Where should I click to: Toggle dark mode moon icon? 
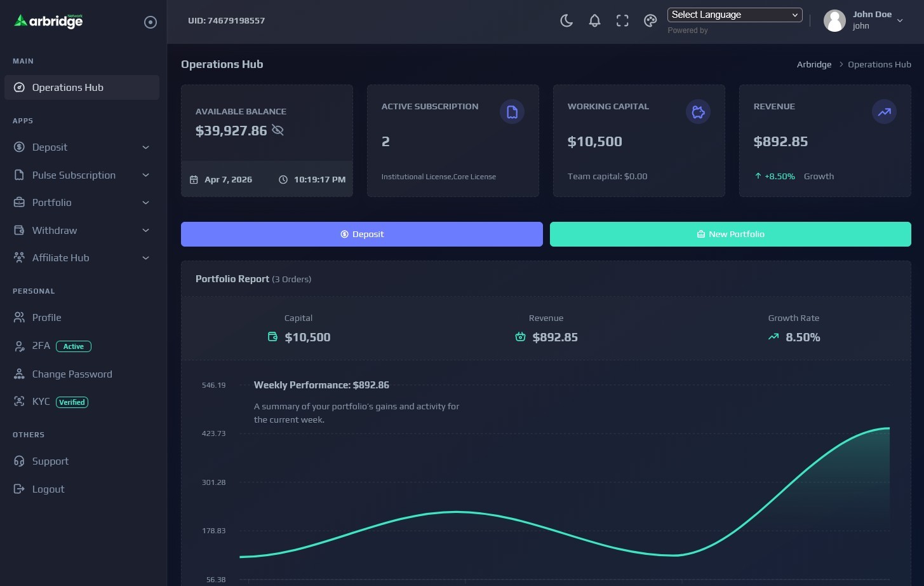[x=566, y=21]
